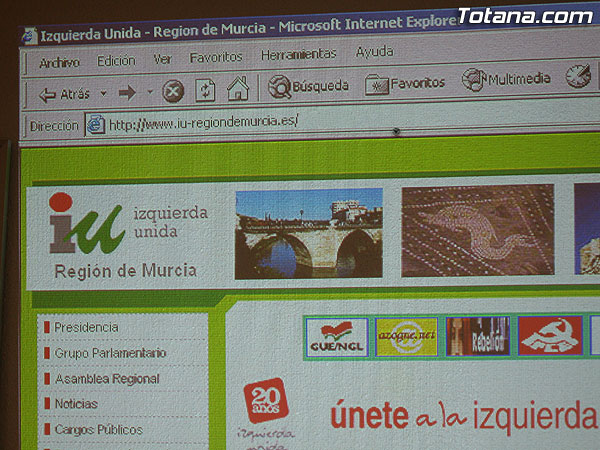The width and height of the screenshot is (600, 450).
Task: Click the PCE hammer and sickle banner
Action: tap(550, 335)
